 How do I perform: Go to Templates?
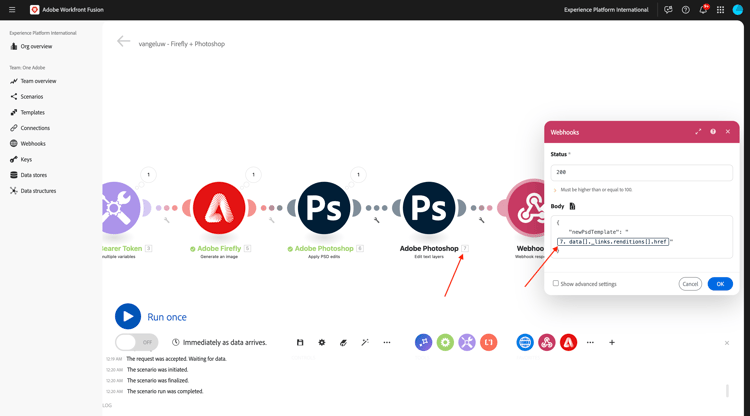click(33, 112)
